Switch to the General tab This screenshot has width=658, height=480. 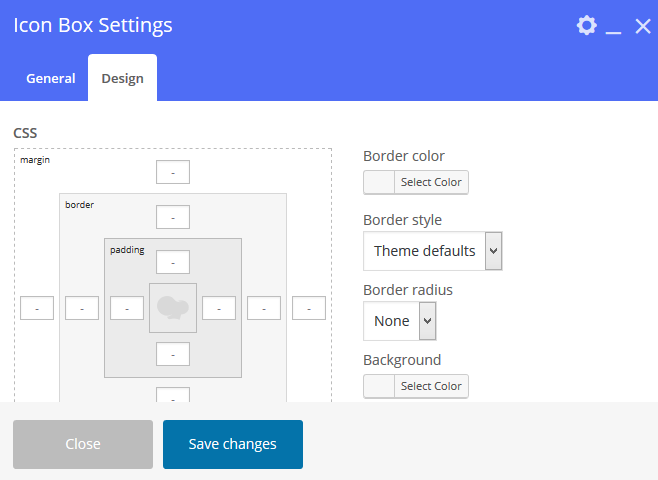click(50, 78)
